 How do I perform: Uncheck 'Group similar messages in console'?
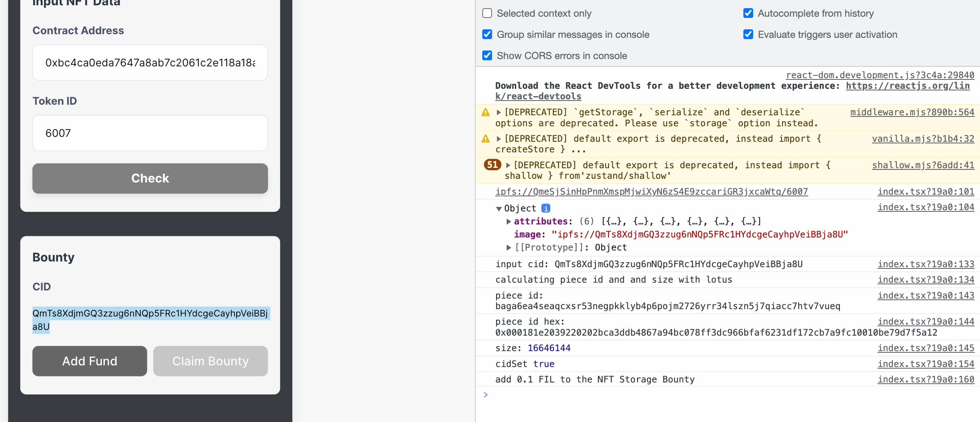point(487,34)
